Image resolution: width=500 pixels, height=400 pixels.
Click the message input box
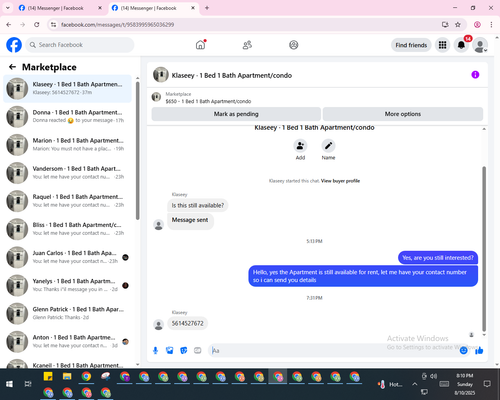pos(333,351)
